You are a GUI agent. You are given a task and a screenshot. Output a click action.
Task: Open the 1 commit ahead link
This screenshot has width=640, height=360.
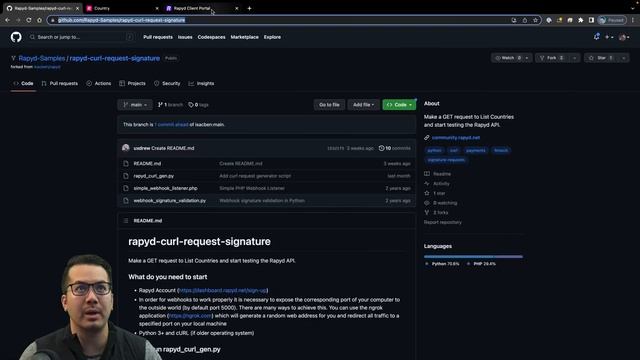[x=171, y=124]
